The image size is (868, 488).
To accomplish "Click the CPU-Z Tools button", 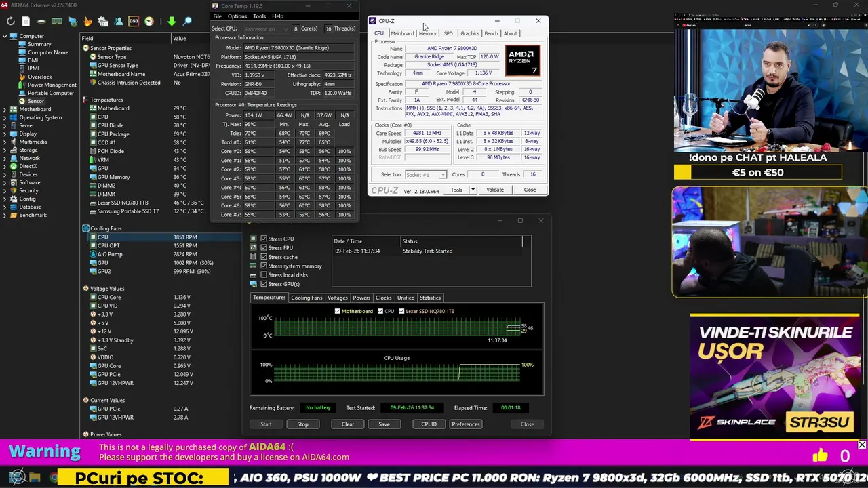I will pos(456,190).
